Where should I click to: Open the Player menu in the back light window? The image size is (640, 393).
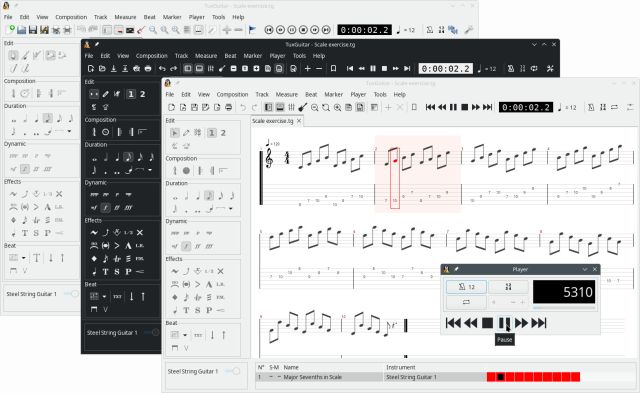tap(196, 17)
